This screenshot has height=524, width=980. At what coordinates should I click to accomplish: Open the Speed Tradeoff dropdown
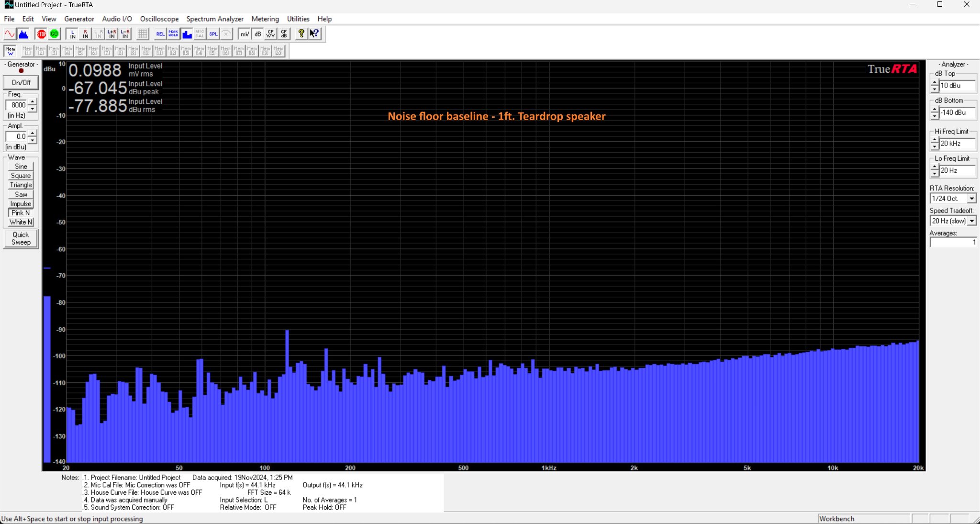(972, 221)
